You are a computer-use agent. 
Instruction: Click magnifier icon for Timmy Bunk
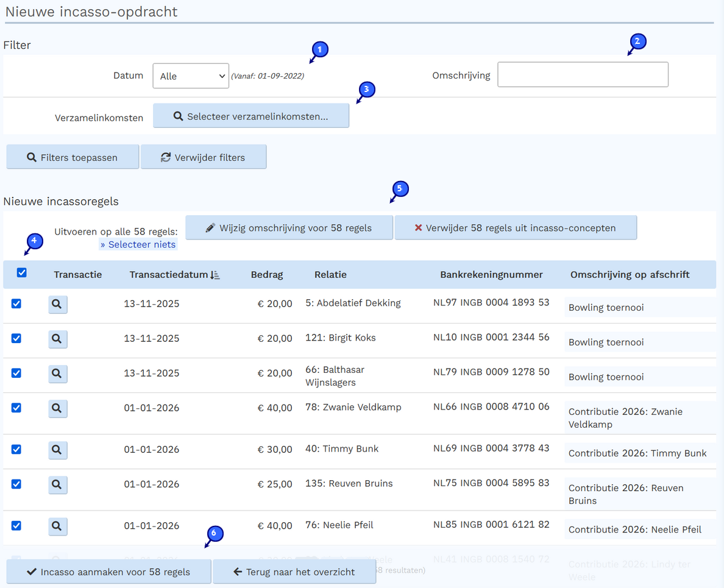(x=57, y=450)
